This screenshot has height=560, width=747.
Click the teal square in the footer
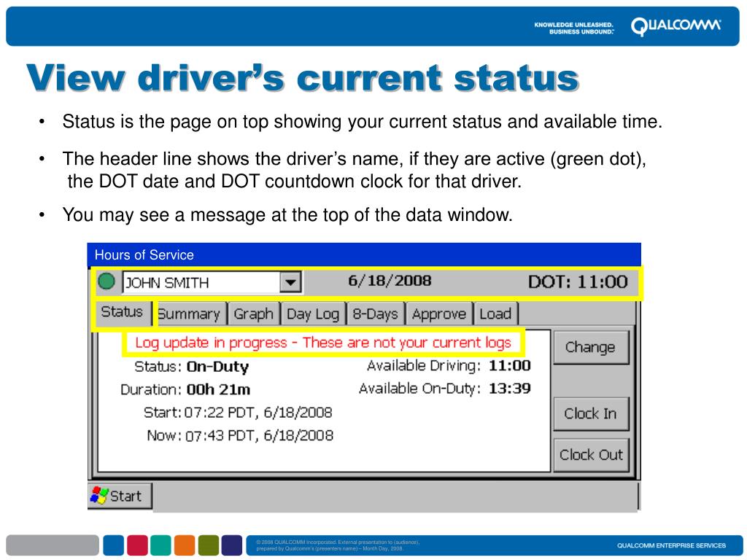point(161,545)
